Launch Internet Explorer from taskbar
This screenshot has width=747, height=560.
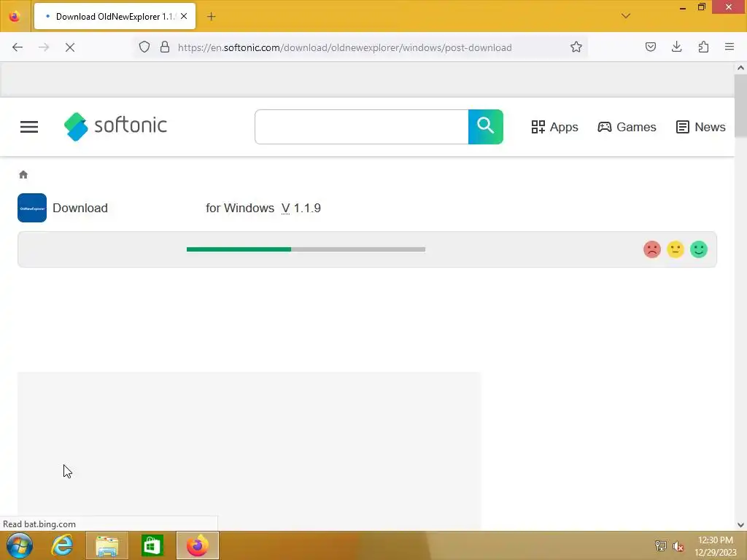pyautogui.click(x=63, y=545)
